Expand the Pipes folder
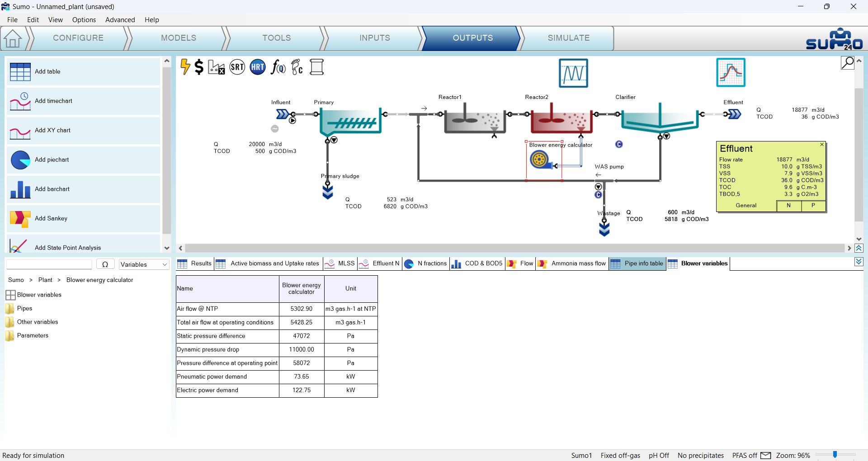 pos(9,309)
